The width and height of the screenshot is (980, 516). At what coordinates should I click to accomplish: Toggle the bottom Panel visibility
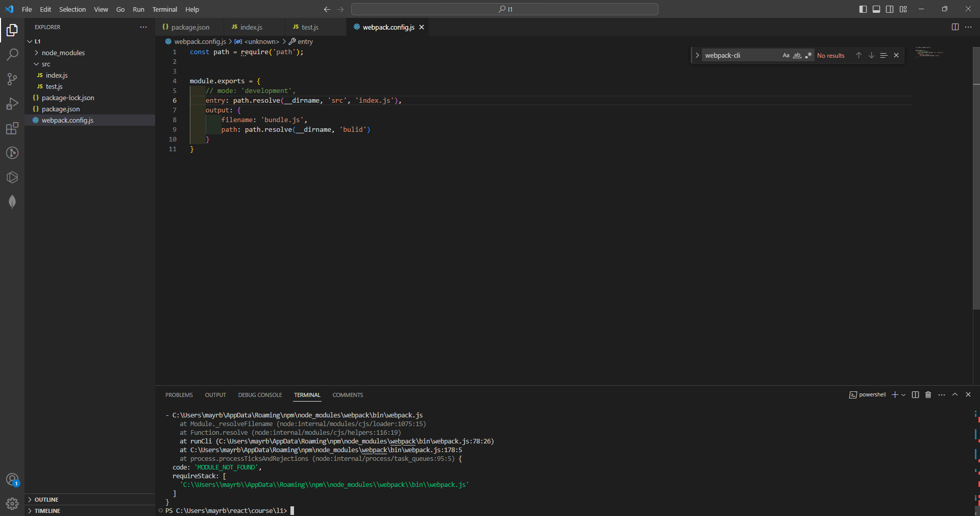(876, 9)
